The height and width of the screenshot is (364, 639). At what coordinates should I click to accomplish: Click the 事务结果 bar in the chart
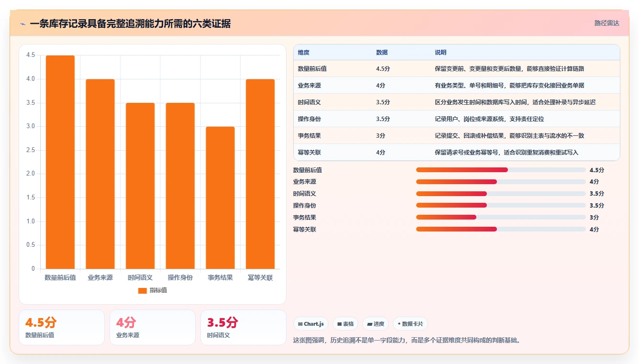point(220,198)
